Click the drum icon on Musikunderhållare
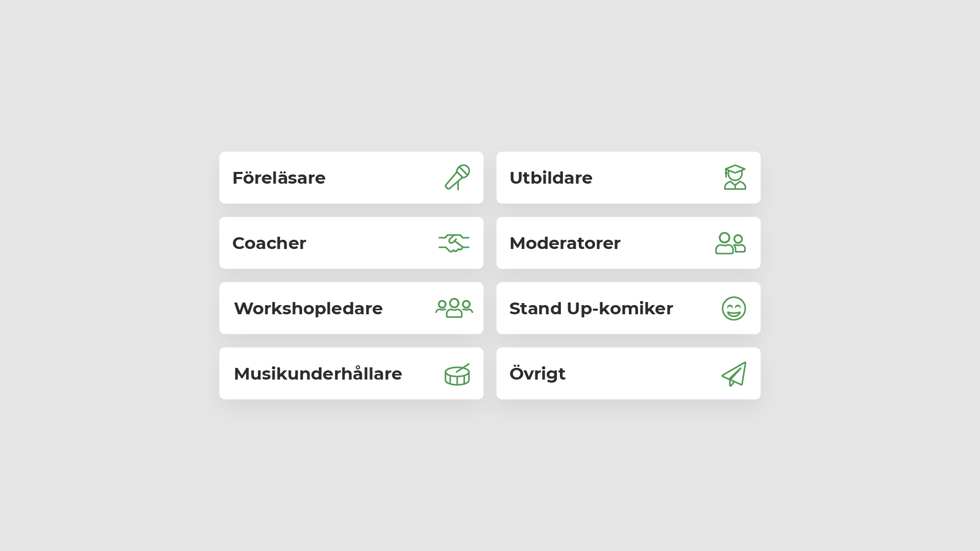980x551 pixels. (x=457, y=374)
